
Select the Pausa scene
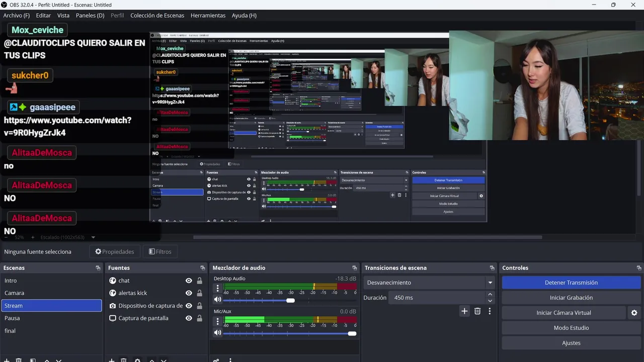click(x=51, y=318)
